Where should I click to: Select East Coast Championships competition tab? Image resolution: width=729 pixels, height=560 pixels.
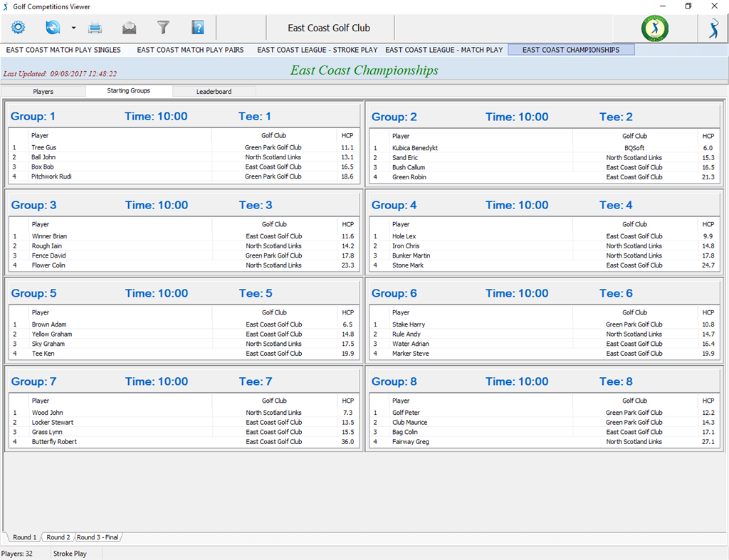pyautogui.click(x=571, y=50)
